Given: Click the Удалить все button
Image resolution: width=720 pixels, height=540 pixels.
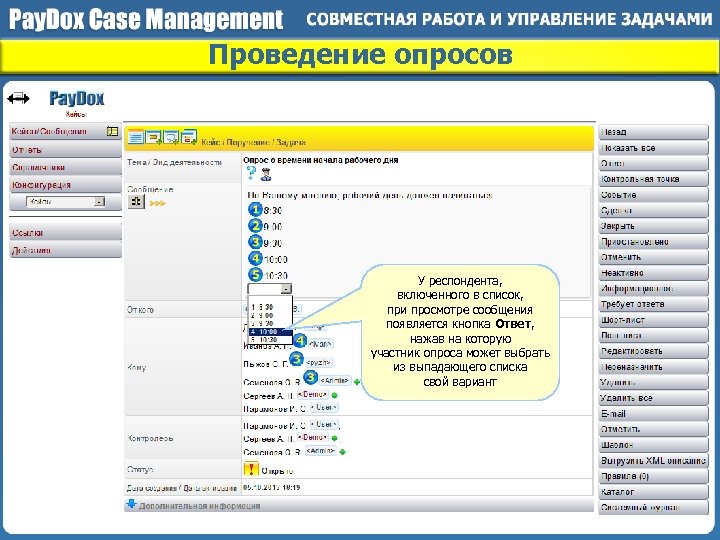Looking at the screenshot, I should [653, 398].
